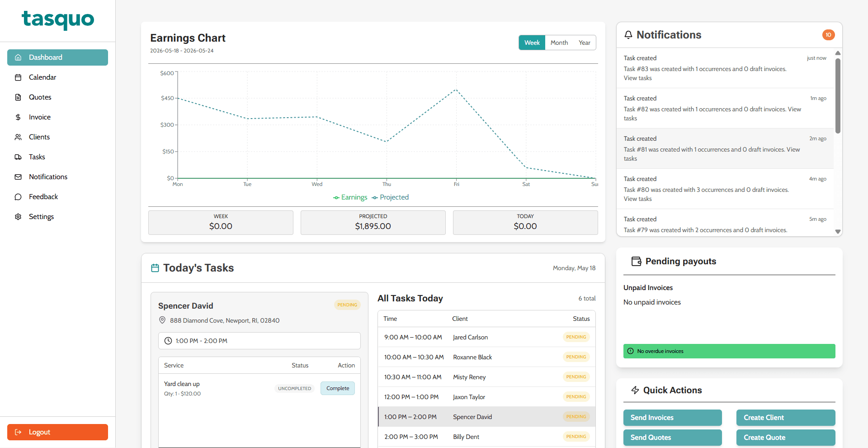
Task: Click the Clients people icon
Action: 18,137
